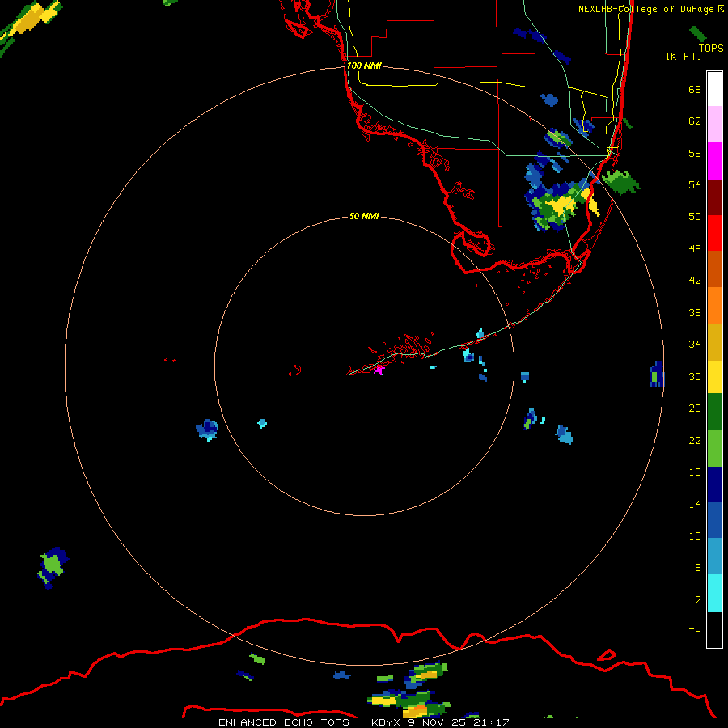Click the legend value "30"
The height and width of the screenshot is (728, 728).
(695, 376)
